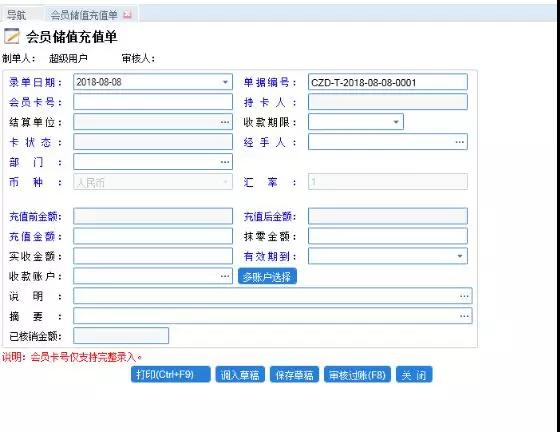This screenshot has height=432, width=560.
Task: Open the 结算单位 browse ellipsis button
Action: click(225, 122)
